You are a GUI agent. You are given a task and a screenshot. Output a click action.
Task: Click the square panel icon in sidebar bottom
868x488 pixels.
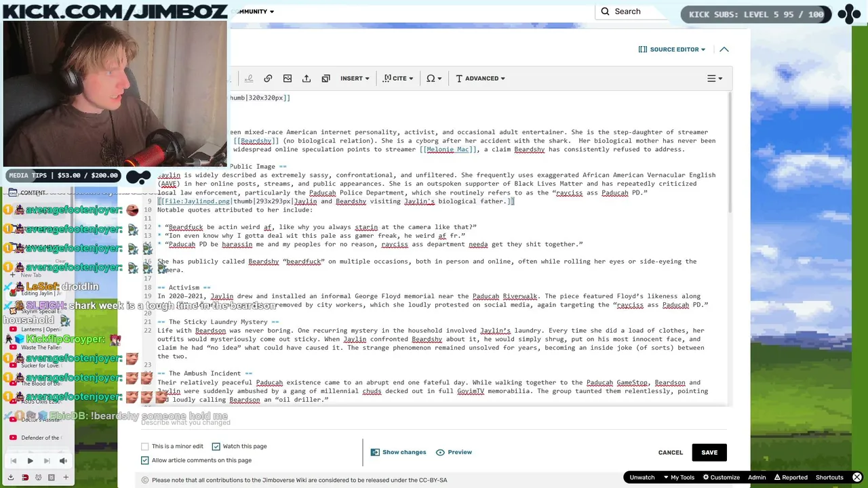tap(51, 477)
